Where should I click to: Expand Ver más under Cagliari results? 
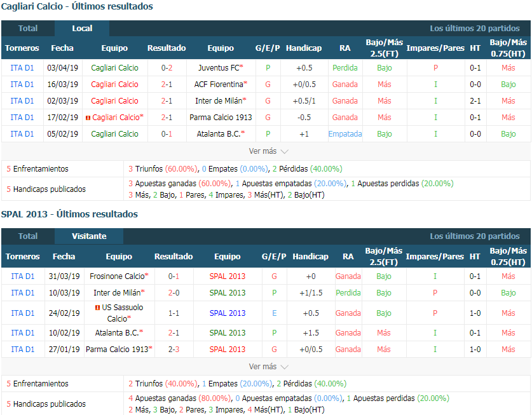268,151
